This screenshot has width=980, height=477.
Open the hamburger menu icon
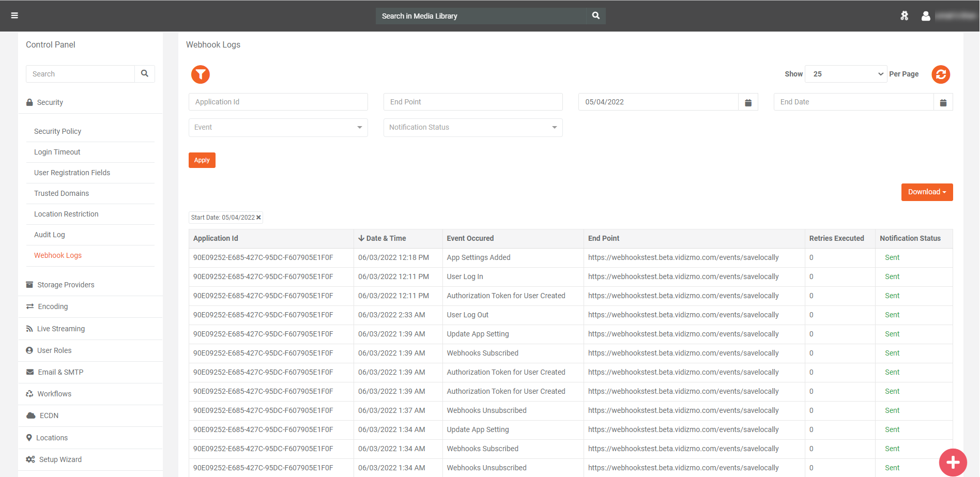tap(14, 16)
